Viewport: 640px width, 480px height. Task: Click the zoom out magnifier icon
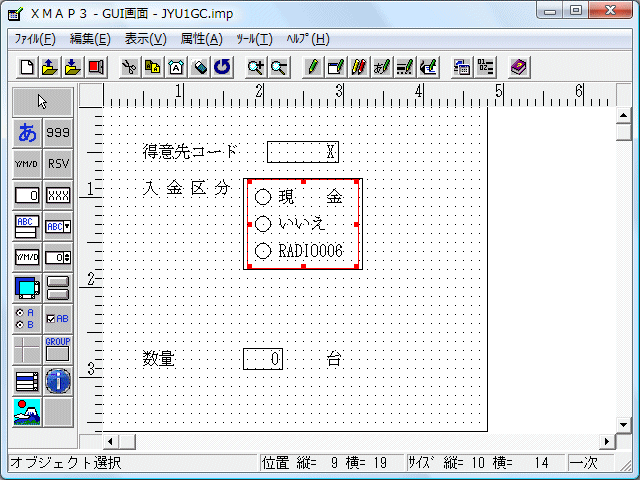point(279,67)
